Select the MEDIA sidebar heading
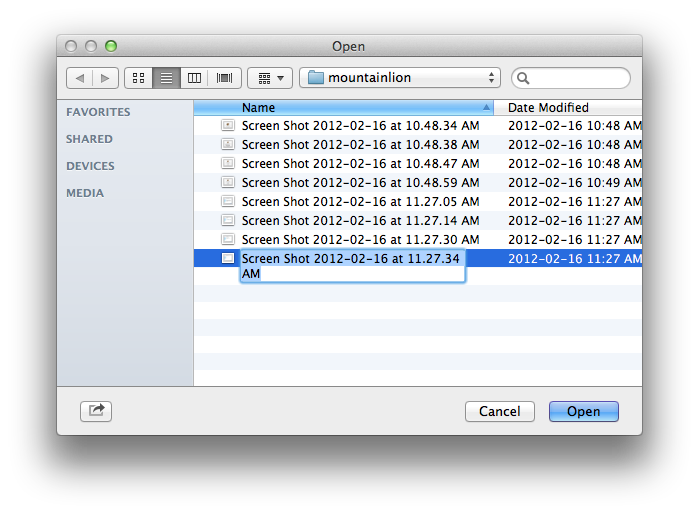The width and height of the screenshot is (699, 514). pos(85,193)
